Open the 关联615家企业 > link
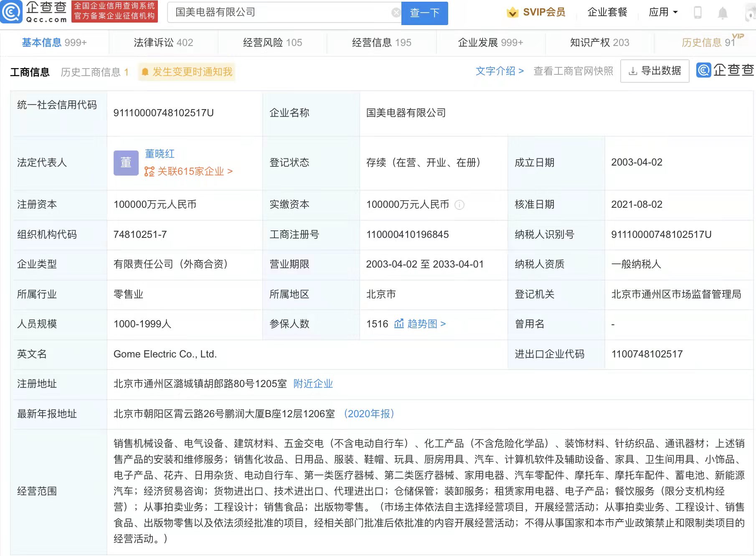 pos(195,171)
